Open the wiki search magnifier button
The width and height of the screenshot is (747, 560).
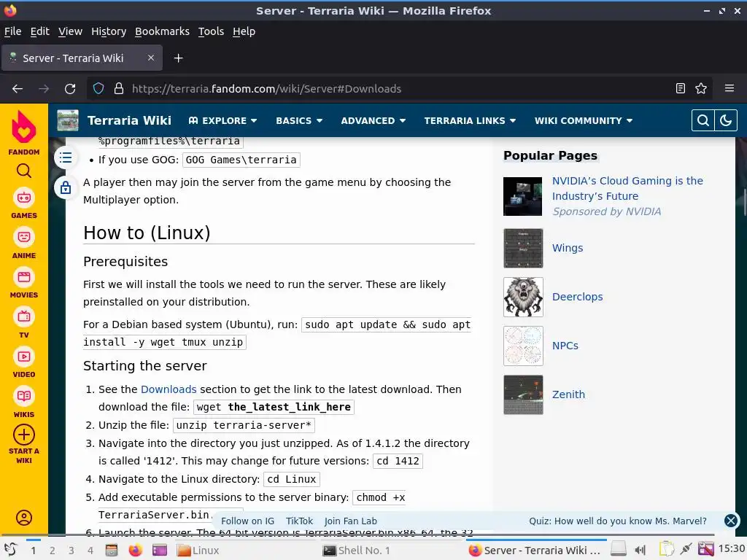click(x=703, y=120)
